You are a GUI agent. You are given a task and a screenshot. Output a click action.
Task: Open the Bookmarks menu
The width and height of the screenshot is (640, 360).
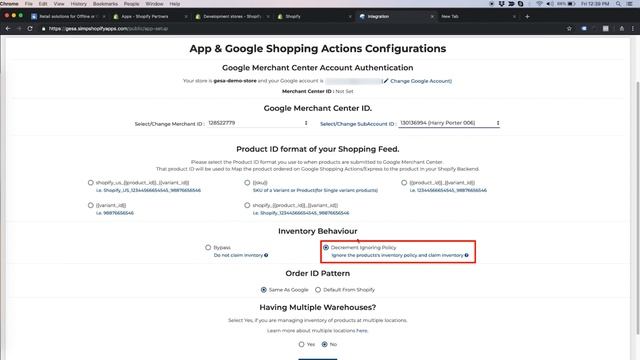click(105, 4)
